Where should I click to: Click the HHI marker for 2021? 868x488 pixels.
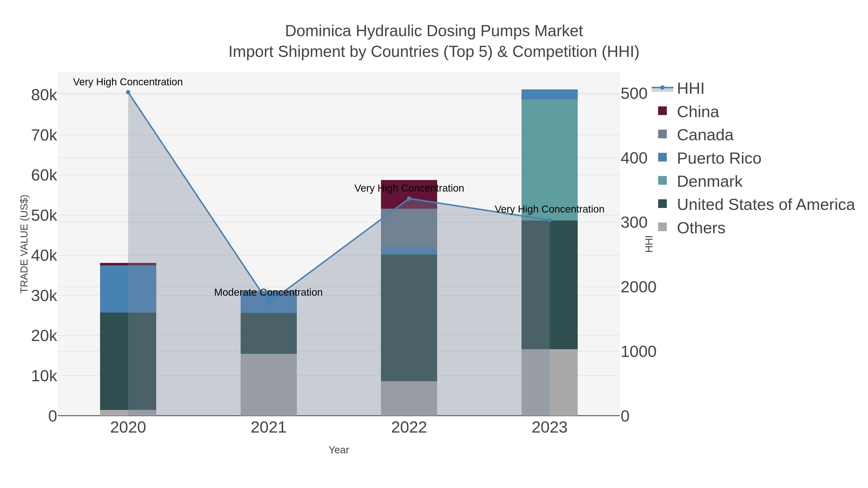269,303
